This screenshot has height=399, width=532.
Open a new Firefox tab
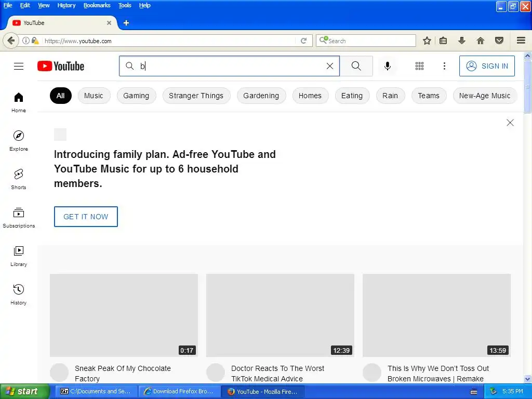(x=126, y=23)
